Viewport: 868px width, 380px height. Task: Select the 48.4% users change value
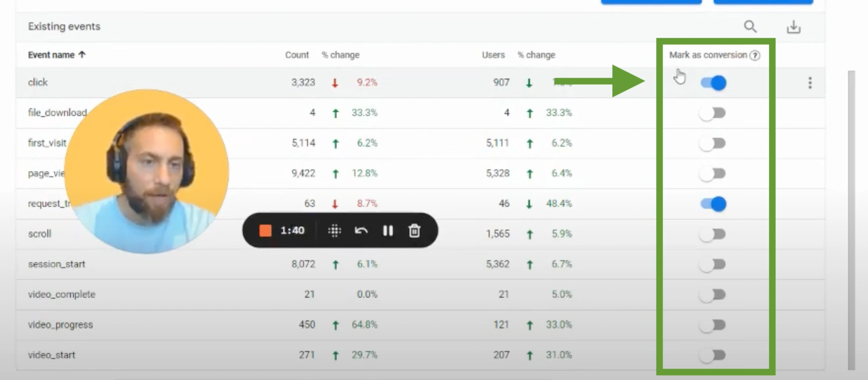559,204
